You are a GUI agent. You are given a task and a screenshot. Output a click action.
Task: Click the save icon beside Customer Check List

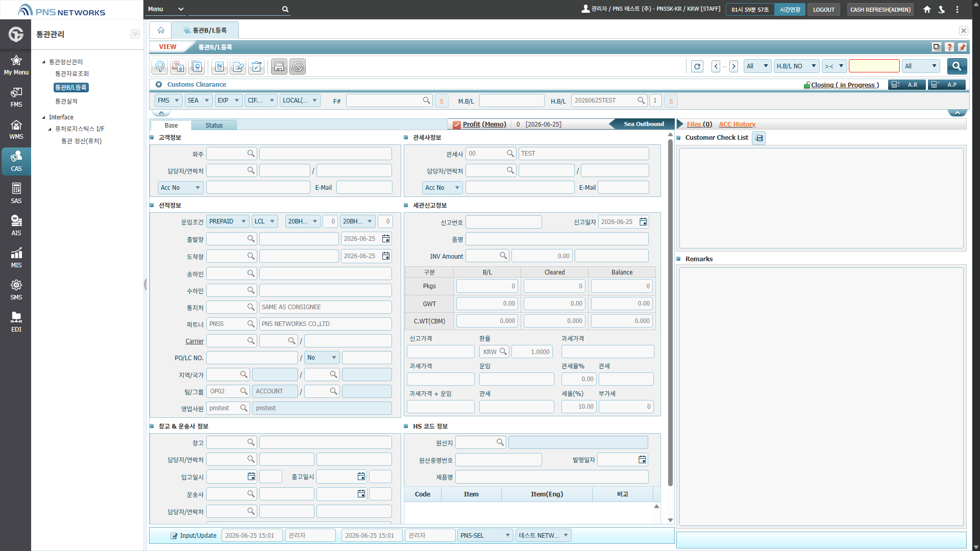(759, 138)
